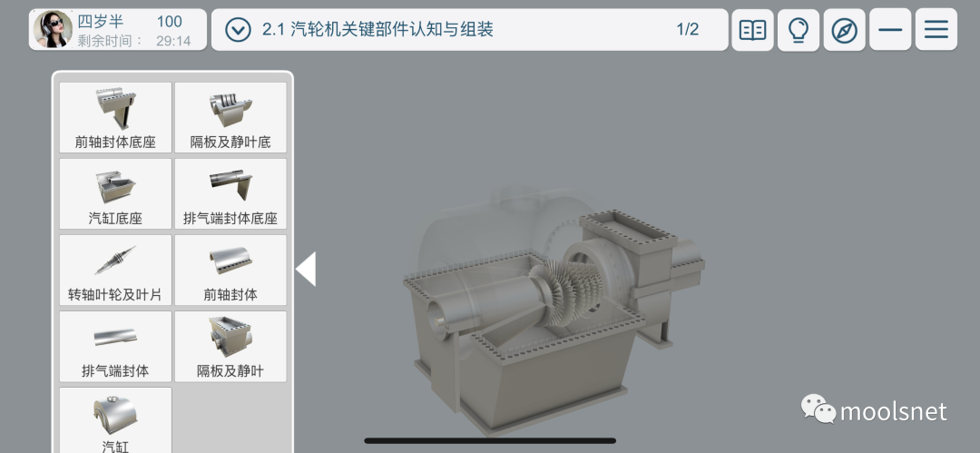Select the 隔板及静叶底 part
The width and height of the screenshot is (980, 453).
tap(230, 118)
